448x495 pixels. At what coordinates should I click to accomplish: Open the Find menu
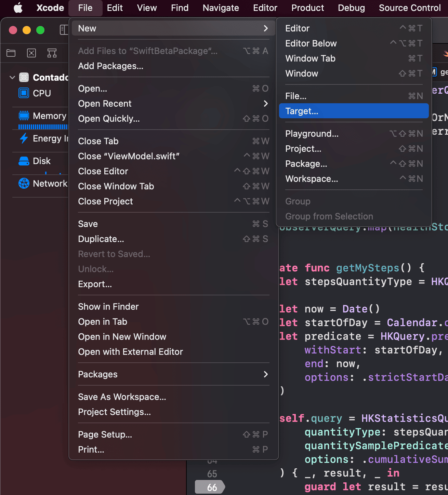point(180,8)
